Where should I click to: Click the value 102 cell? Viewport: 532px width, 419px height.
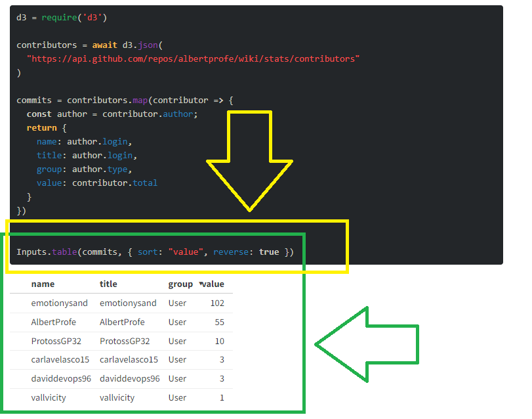pos(217,303)
